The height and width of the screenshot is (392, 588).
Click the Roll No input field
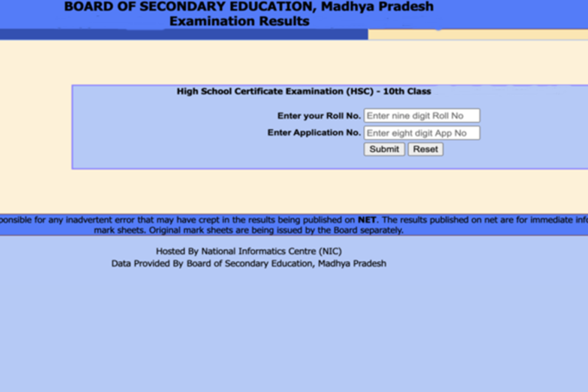point(421,116)
